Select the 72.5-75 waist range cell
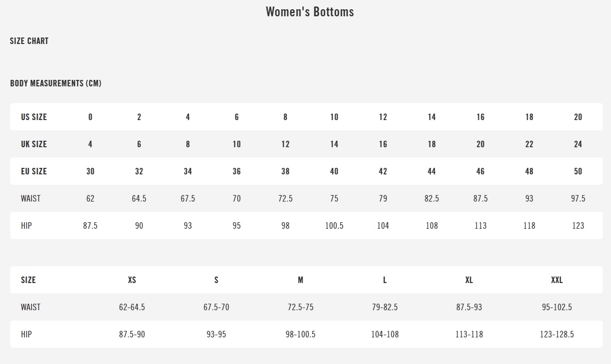 (x=301, y=307)
